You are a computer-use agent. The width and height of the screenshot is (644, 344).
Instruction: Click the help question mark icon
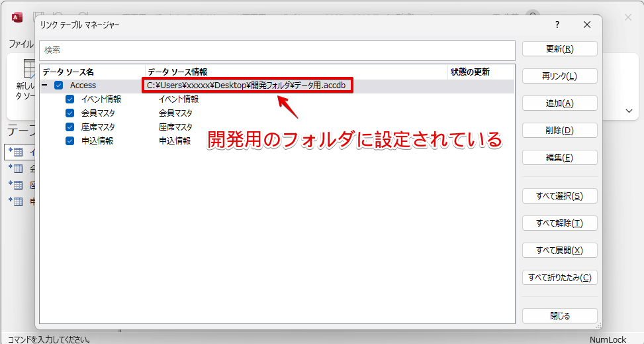coord(557,25)
